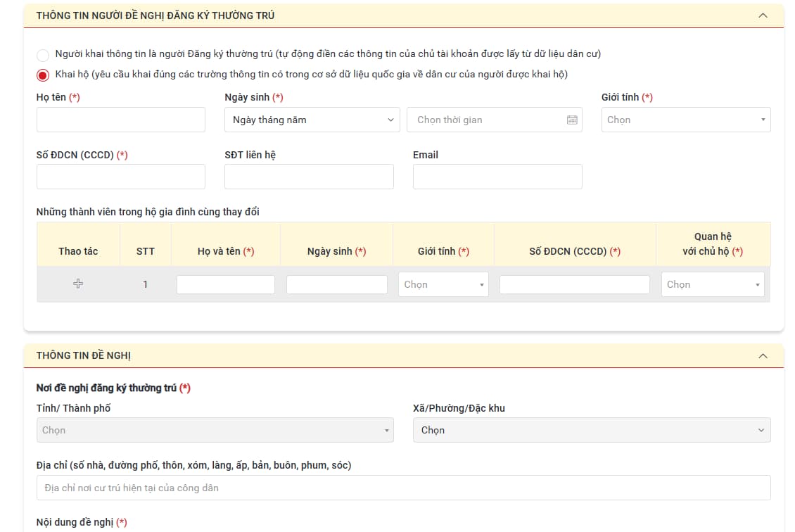Viewport: 795px width, 532px height.
Task: Click the 'Số ĐDCN (CCCD)' cell in row 1
Action: point(575,284)
